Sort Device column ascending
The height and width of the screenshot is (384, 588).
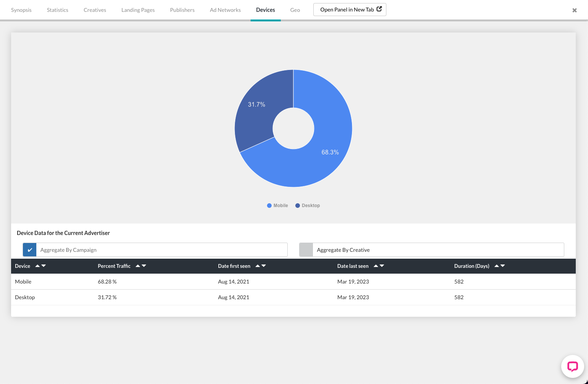point(37,266)
